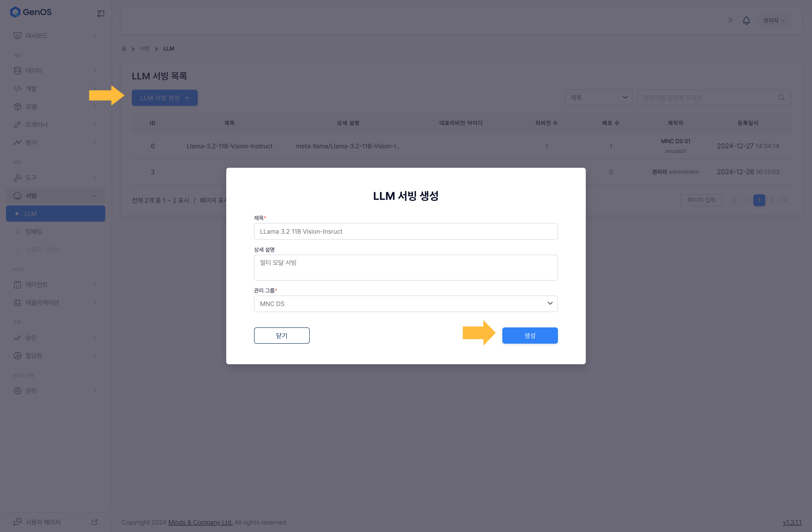Click the settings gear for 관리
The width and height of the screenshot is (812, 532).
coord(17,391)
